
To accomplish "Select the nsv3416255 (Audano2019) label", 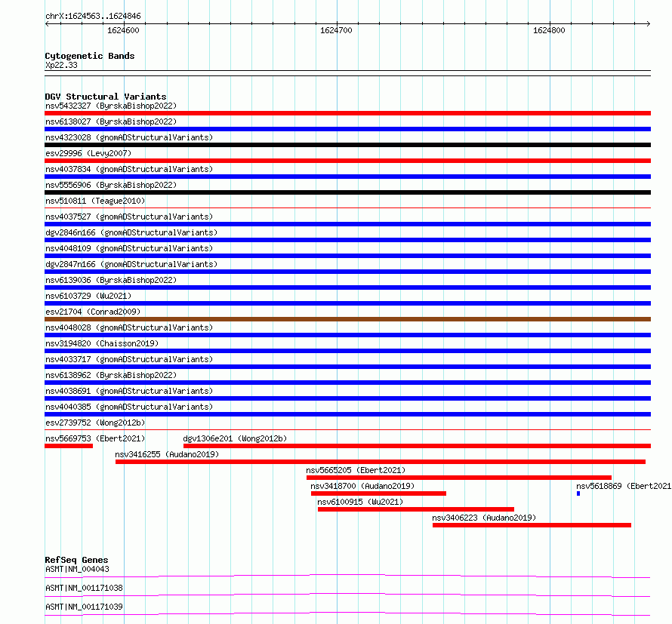I will (167, 454).
